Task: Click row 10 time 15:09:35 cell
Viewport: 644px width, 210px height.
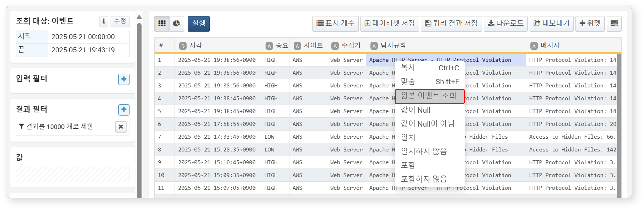Action: click(x=218, y=175)
